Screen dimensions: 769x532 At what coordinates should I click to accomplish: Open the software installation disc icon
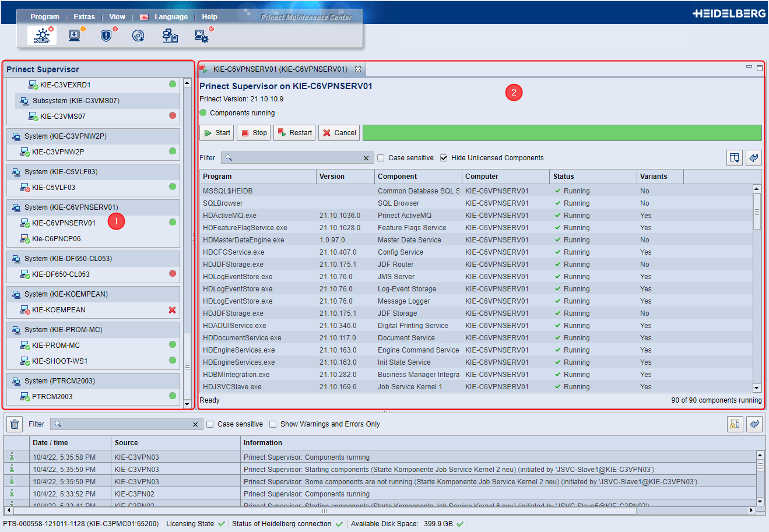coord(139,36)
